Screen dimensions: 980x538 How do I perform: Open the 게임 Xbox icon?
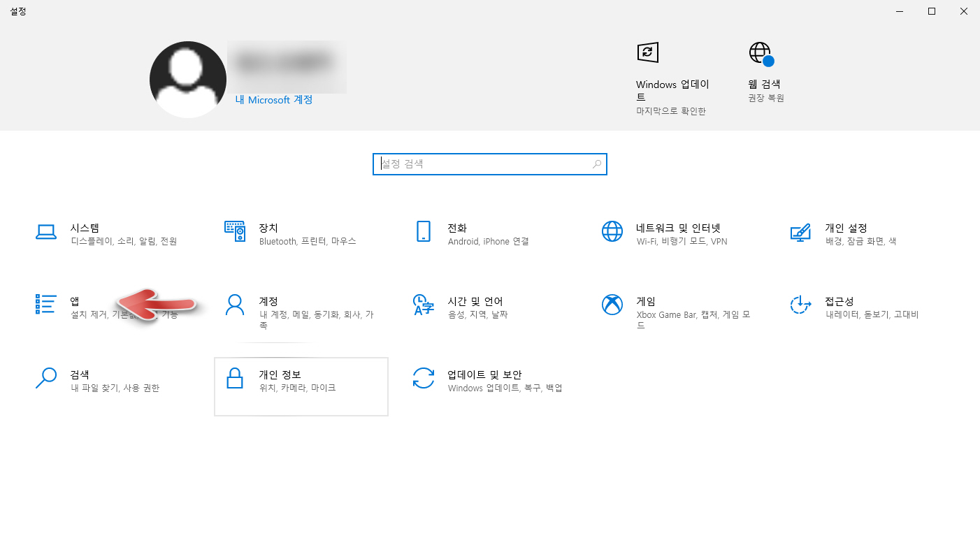point(612,305)
